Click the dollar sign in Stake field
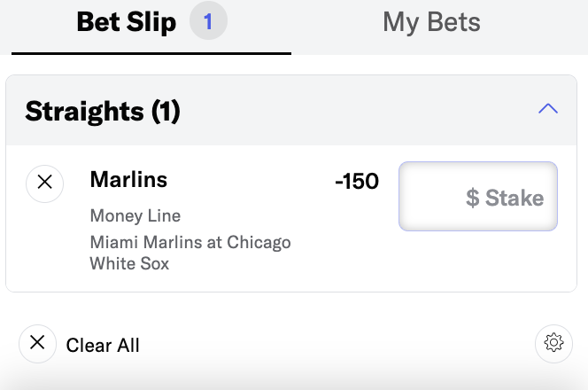The image size is (588, 390). point(473,198)
